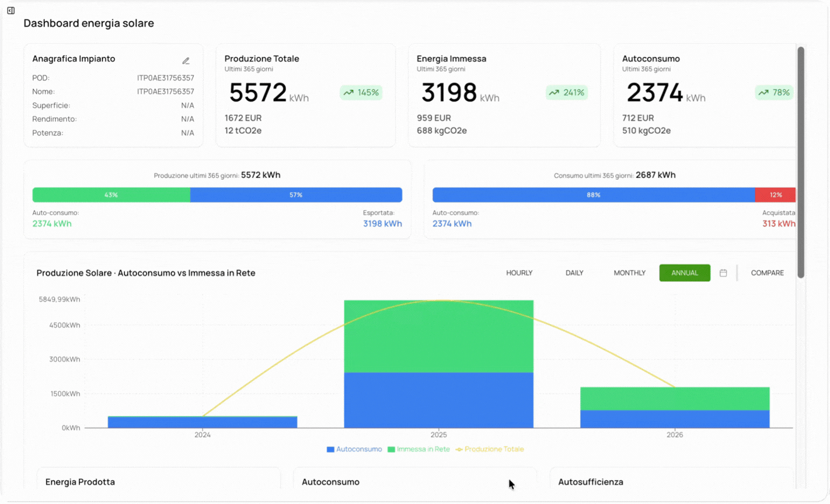Click the 2026 blue bar segment
830x504 pixels.
[675, 419]
